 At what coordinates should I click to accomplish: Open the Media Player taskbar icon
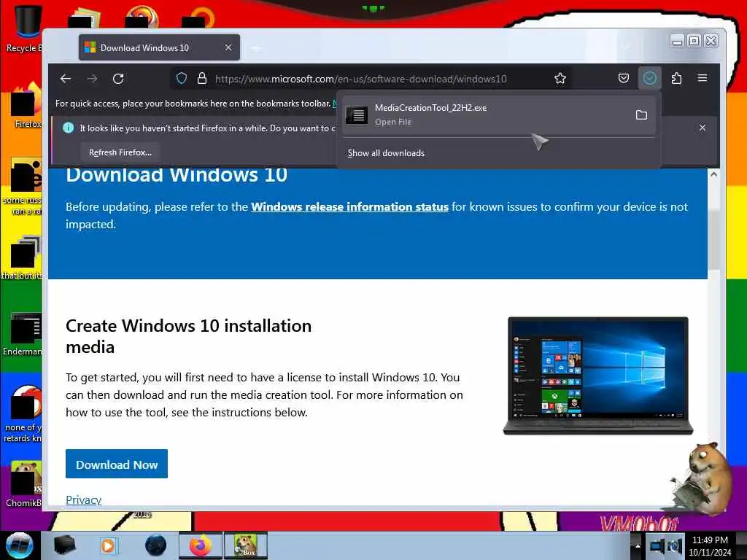click(x=108, y=545)
